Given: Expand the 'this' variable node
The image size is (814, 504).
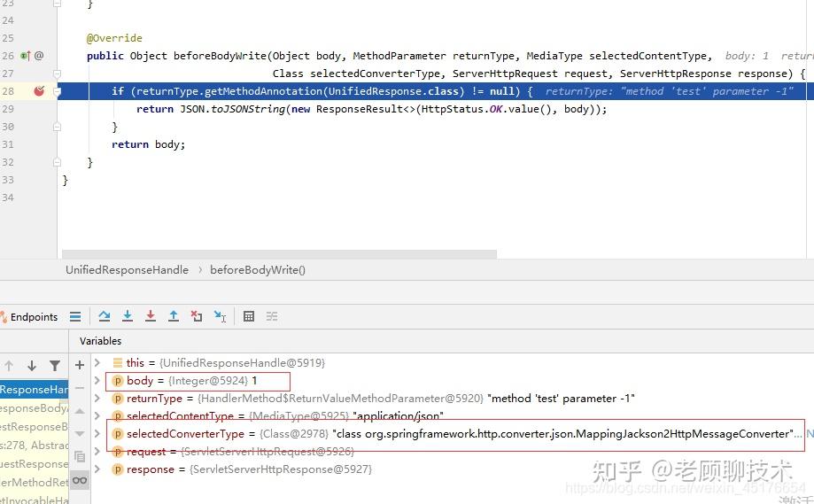Looking at the screenshot, I should (97, 363).
